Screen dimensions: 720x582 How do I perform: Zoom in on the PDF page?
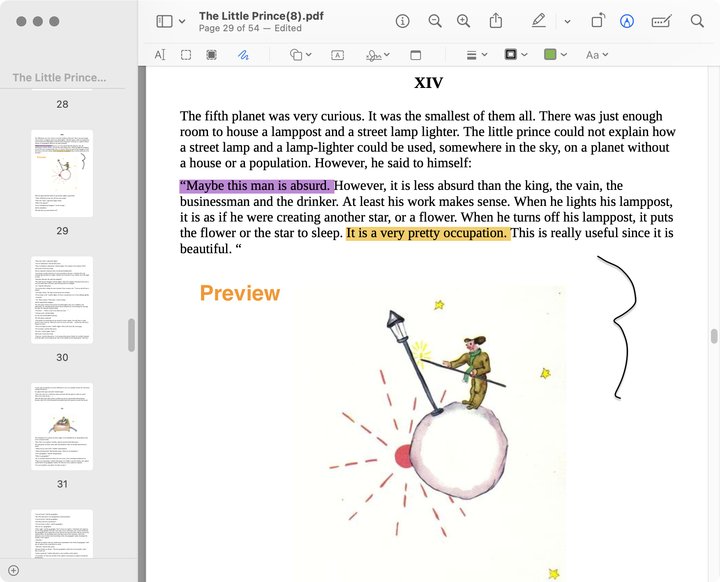463,21
